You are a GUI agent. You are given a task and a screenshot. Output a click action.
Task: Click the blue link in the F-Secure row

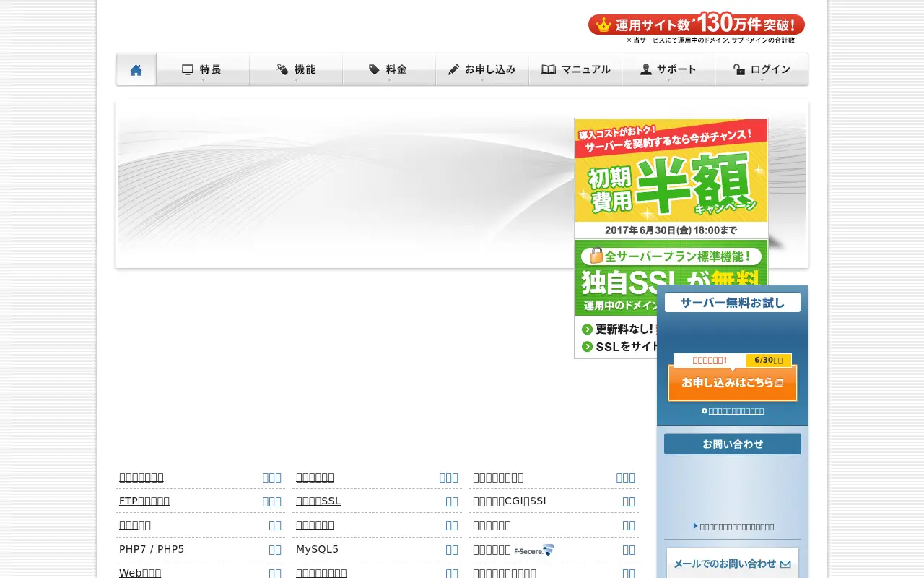tap(629, 549)
